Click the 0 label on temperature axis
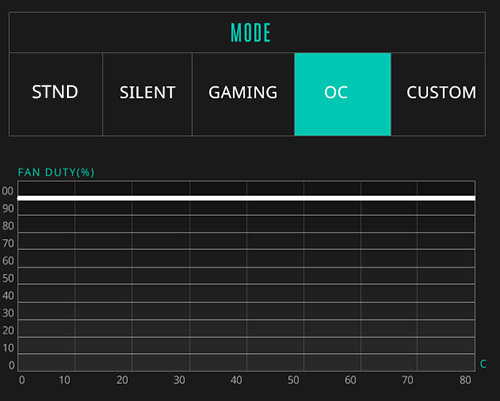Screen dimensions: 500x401 [x=22, y=380]
